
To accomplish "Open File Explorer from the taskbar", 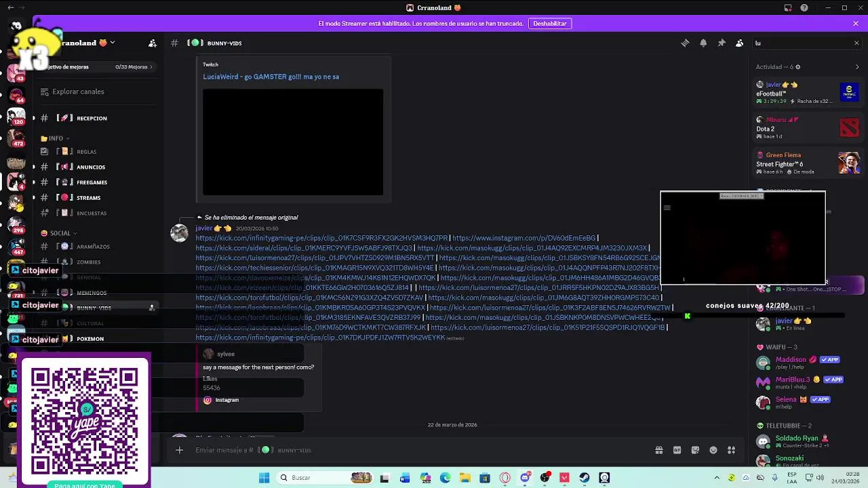I will pyautogui.click(x=465, y=478).
